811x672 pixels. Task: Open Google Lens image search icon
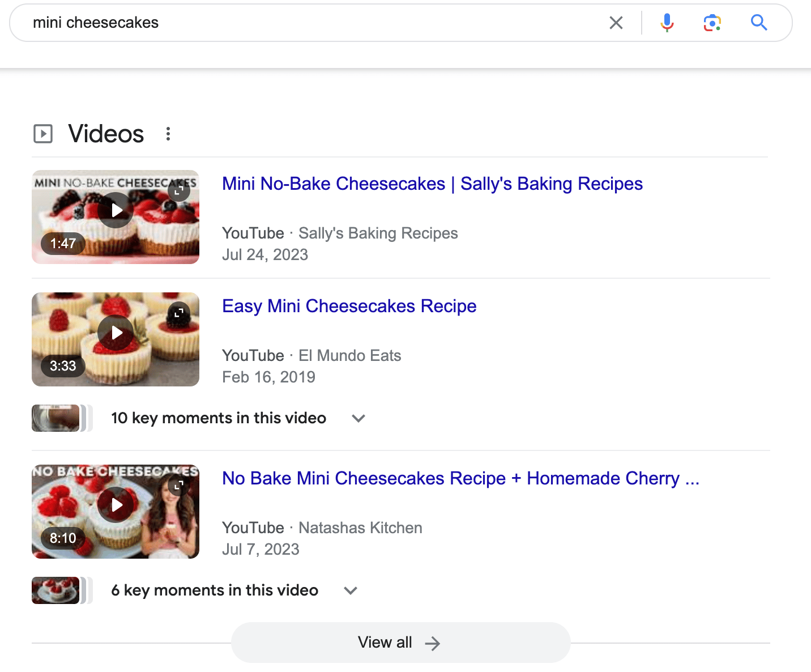[712, 23]
